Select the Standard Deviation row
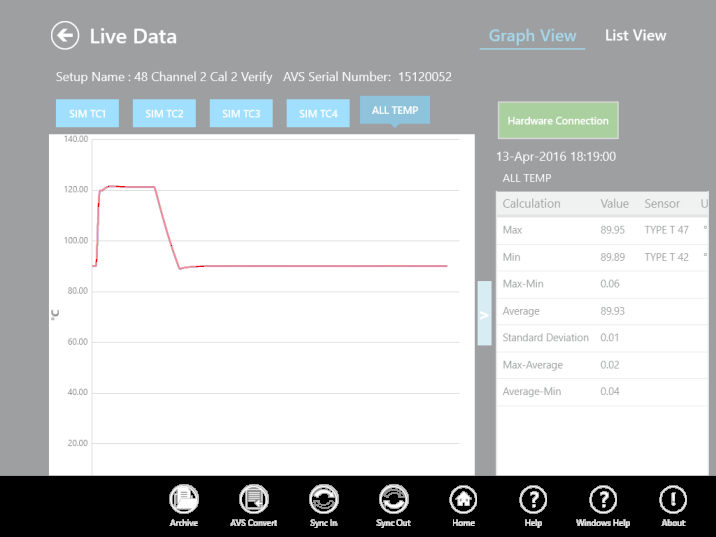The height and width of the screenshot is (537, 716). click(602, 338)
